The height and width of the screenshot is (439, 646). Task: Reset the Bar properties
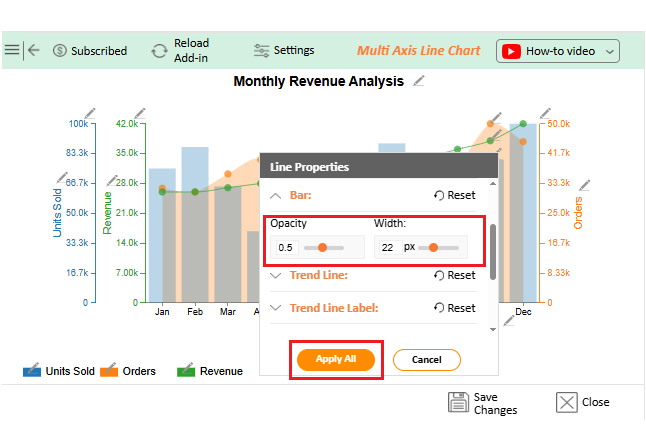(454, 196)
